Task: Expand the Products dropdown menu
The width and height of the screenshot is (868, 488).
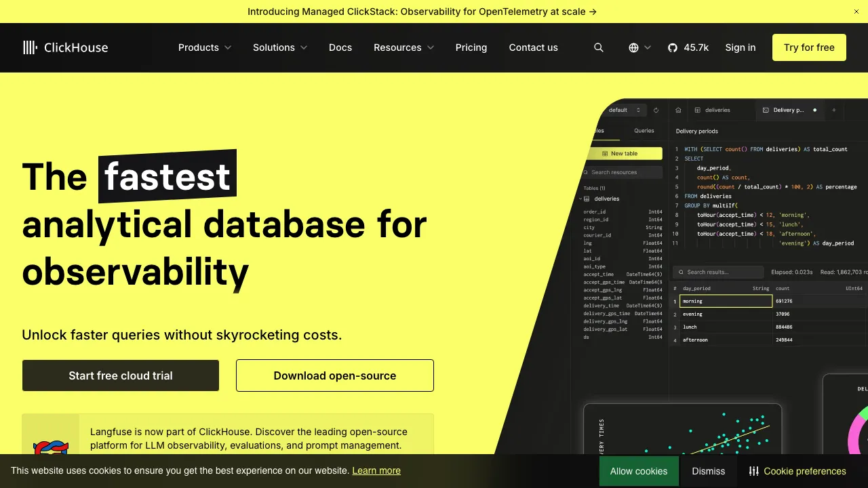Action: (205, 47)
